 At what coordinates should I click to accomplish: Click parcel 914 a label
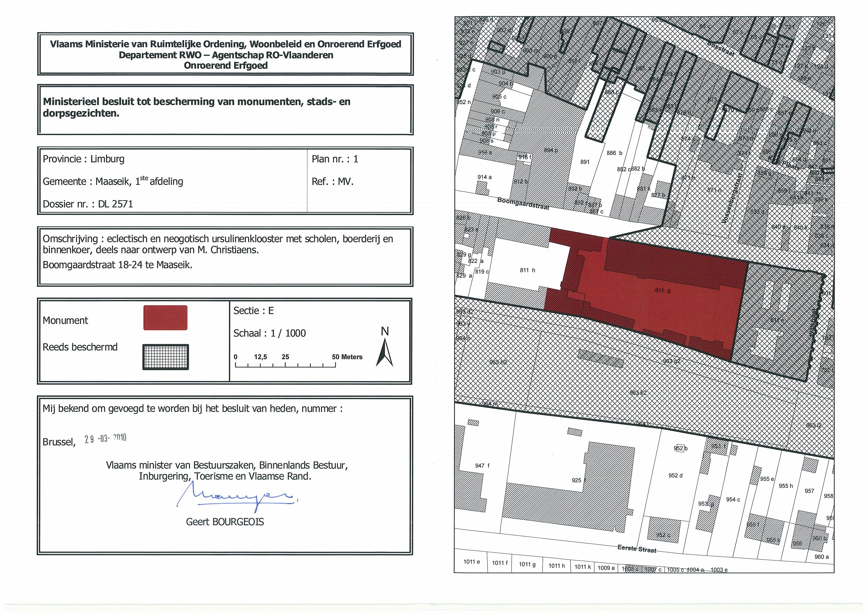click(484, 177)
